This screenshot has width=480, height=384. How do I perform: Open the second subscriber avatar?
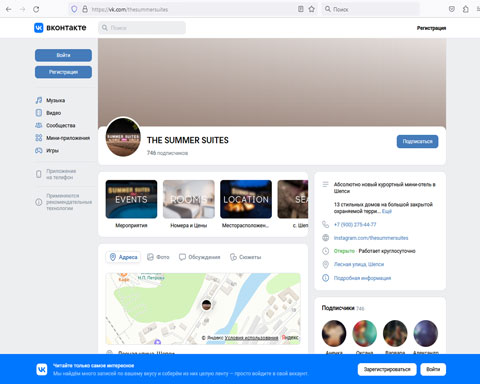[365, 333]
